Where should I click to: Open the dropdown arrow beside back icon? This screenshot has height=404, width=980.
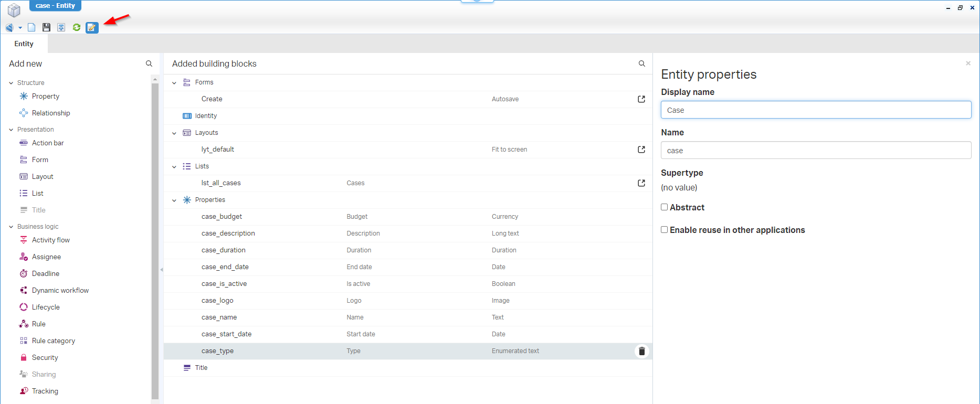[20, 28]
